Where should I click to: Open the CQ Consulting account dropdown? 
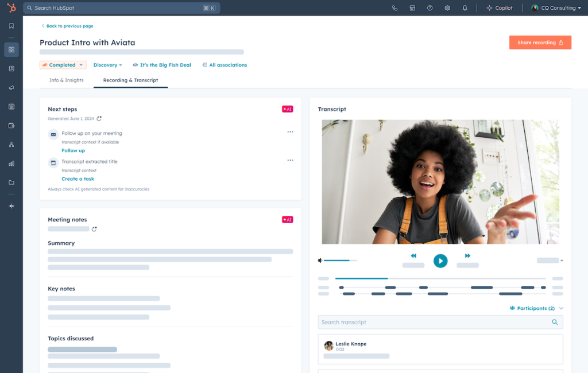[555, 8]
